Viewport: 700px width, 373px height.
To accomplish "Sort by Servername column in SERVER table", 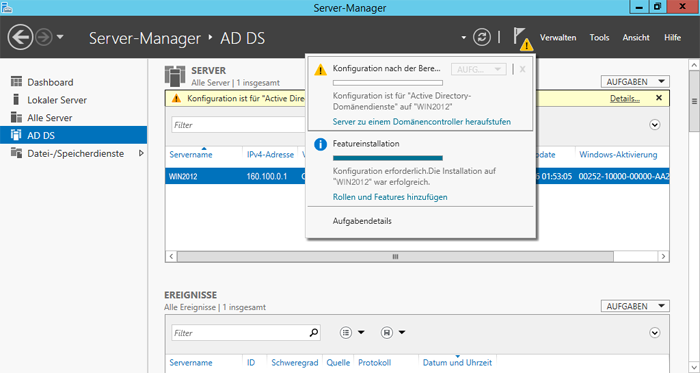I will (x=191, y=155).
